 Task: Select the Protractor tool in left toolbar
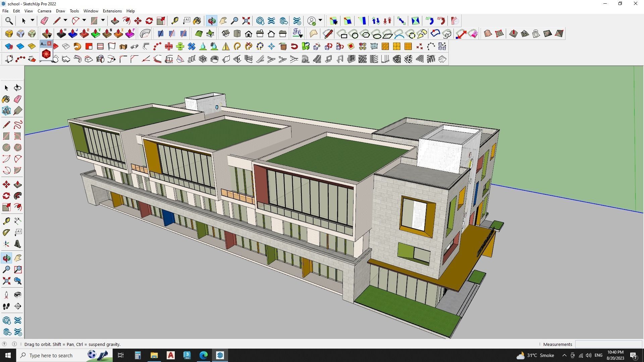[6, 232]
